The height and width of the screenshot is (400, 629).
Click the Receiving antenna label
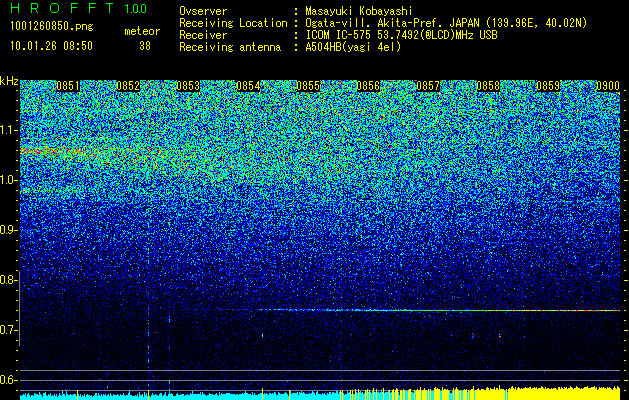230,47
